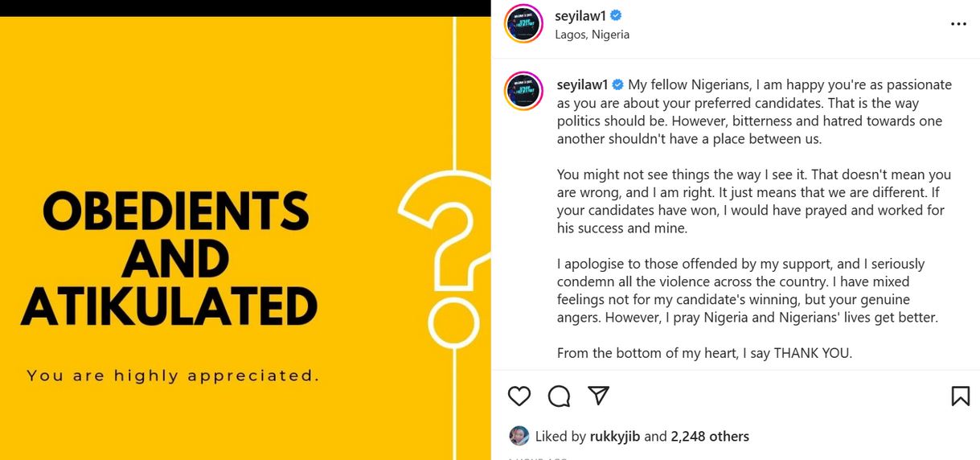Open comments via the speech bubble icon

(x=559, y=396)
